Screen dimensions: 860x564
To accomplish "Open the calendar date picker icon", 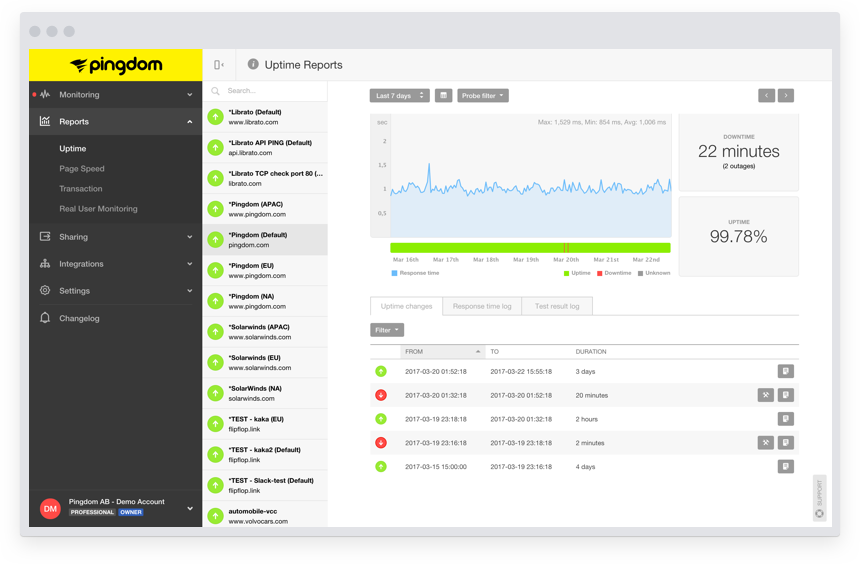I will click(443, 95).
